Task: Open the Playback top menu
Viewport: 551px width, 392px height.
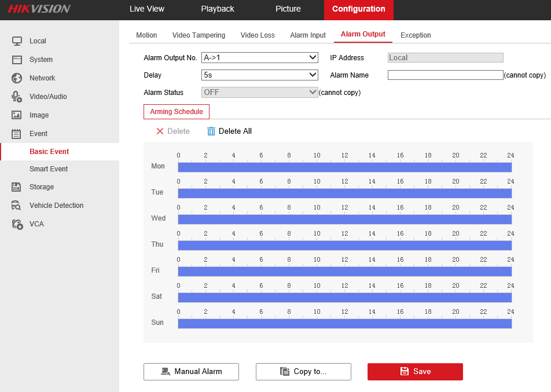Action: point(218,9)
